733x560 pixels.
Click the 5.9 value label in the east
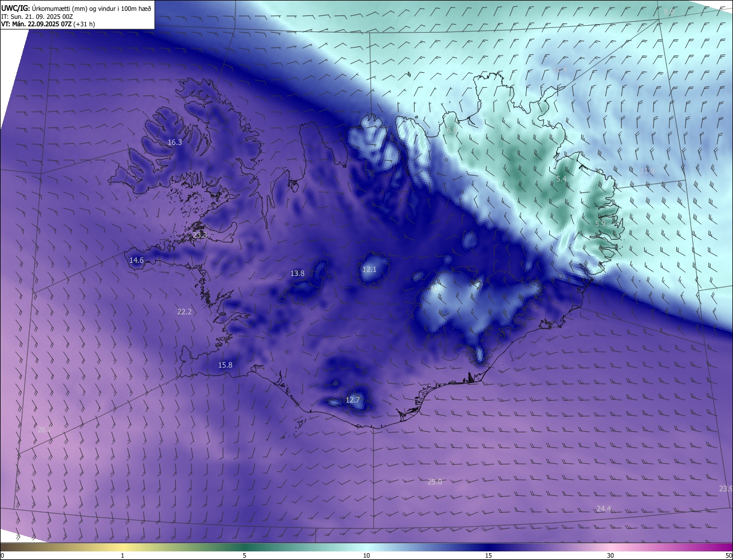(x=600, y=223)
